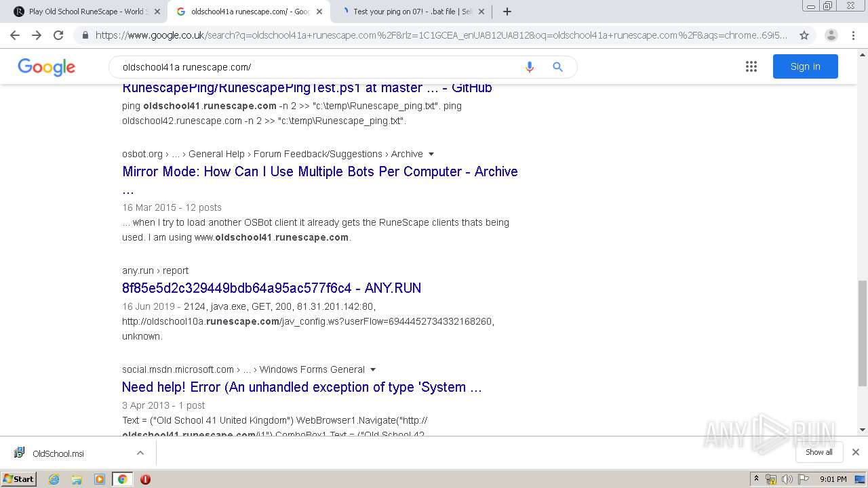The height and width of the screenshot is (488, 868).
Task: Reload the current Google search page
Action: tap(58, 35)
